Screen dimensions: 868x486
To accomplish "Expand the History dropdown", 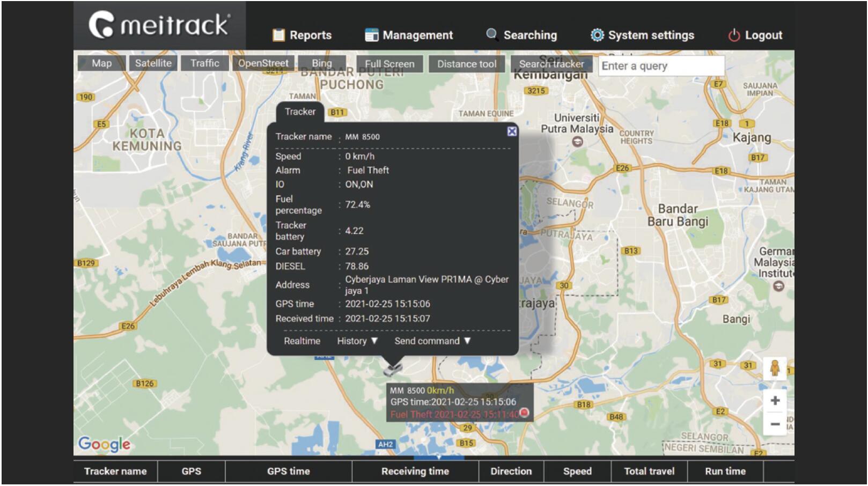I will (x=357, y=341).
